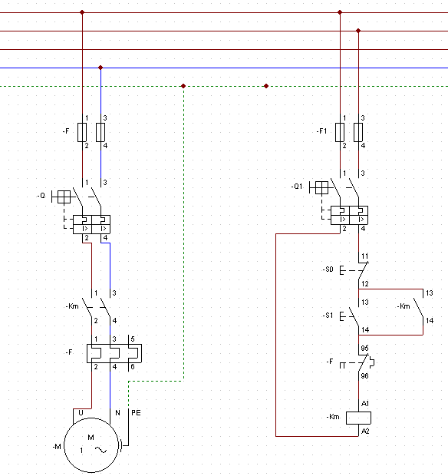Click the "-Q" label of the left breaker
Viewport: 448px width, 476px height.
(41, 196)
